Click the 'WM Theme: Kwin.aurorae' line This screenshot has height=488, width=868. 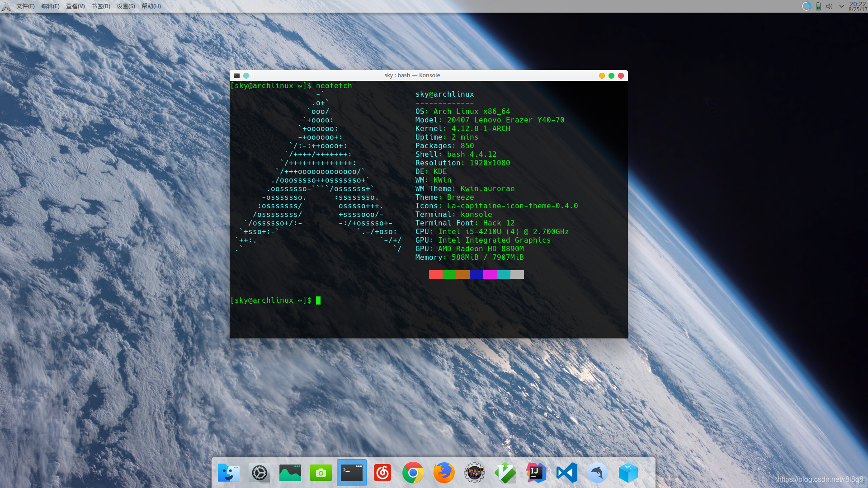465,189
